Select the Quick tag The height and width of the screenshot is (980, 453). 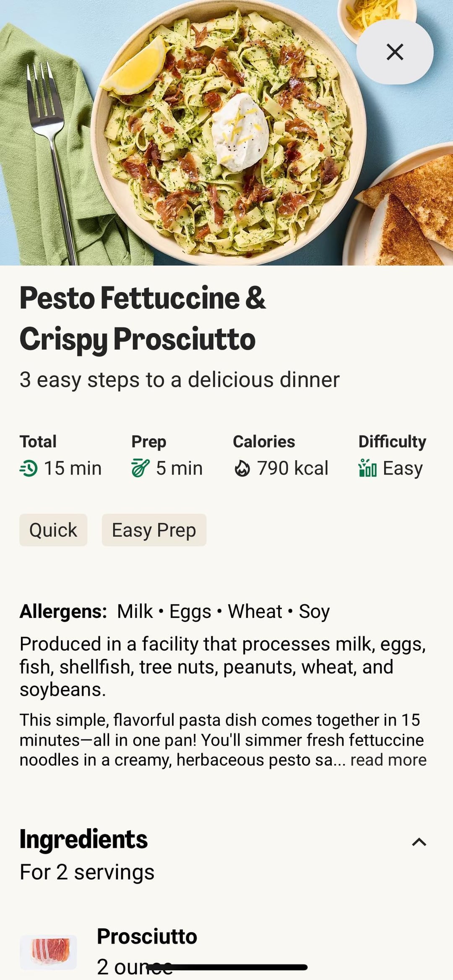[x=53, y=530]
